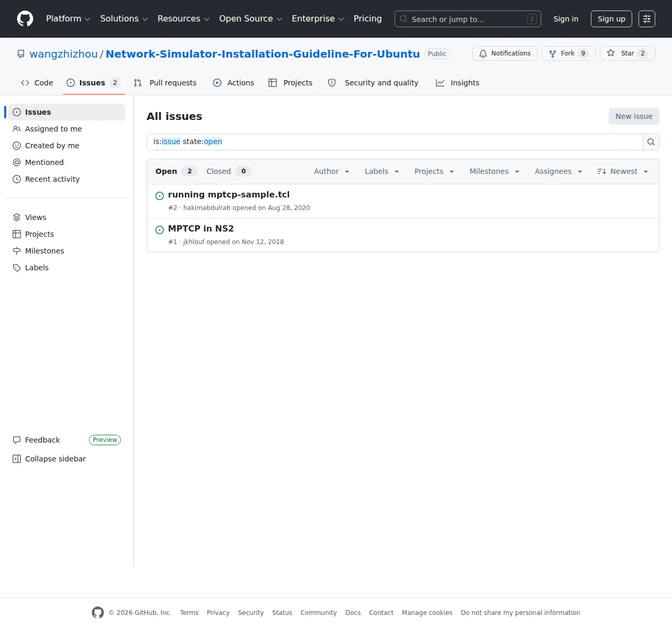The height and width of the screenshot is (628, 672).
Task: Open the Labels filter dropdown
Action: [382, 171]
